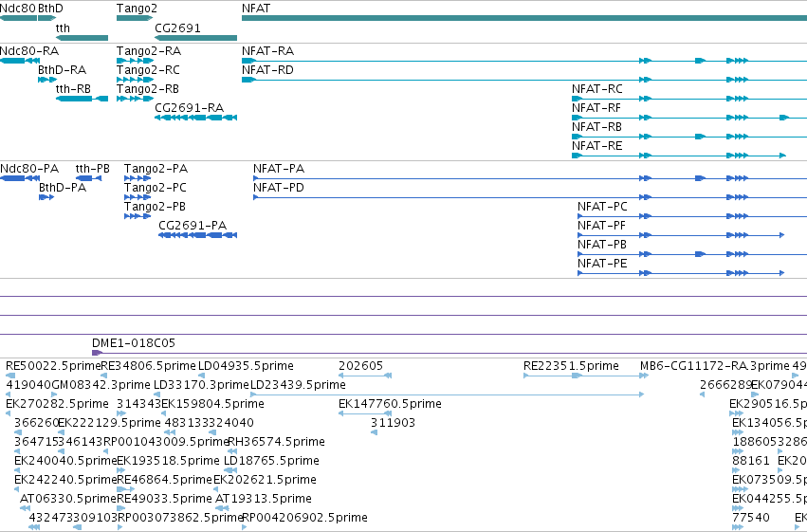
Task: Select EST EK147760.5prime
Action: [x=390, y=404]
